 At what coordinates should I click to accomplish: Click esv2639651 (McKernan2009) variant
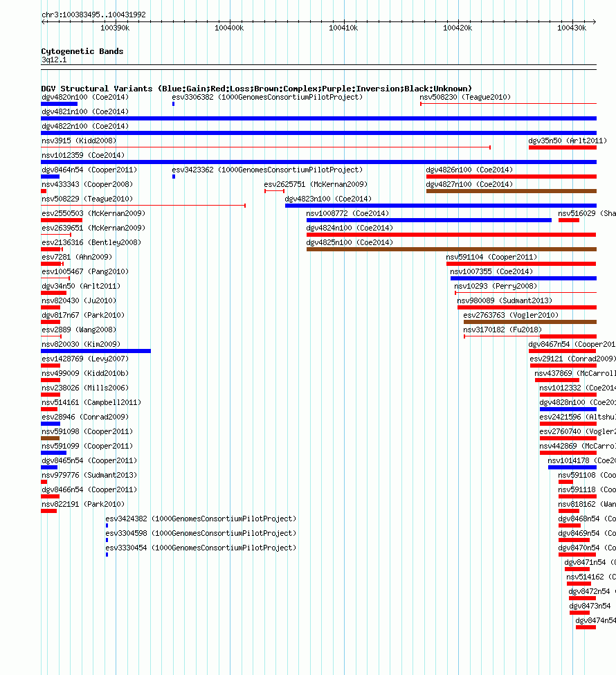(93, 228)
